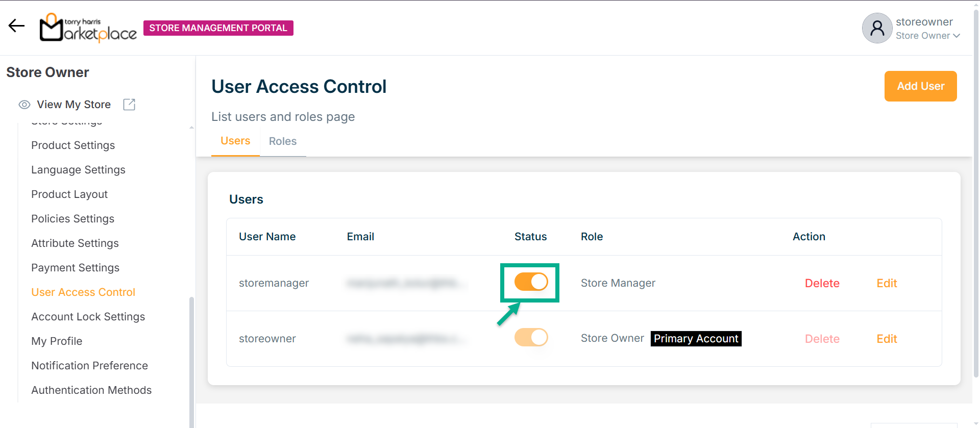This screenshot has width=980, height=428.
Task: Edit the storeowner user
Action: (x=887, y=339)
